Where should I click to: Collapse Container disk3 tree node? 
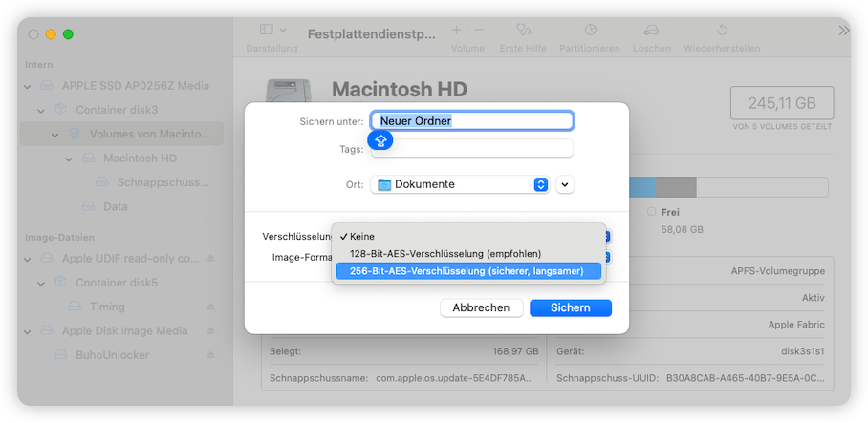coord(41,111)
